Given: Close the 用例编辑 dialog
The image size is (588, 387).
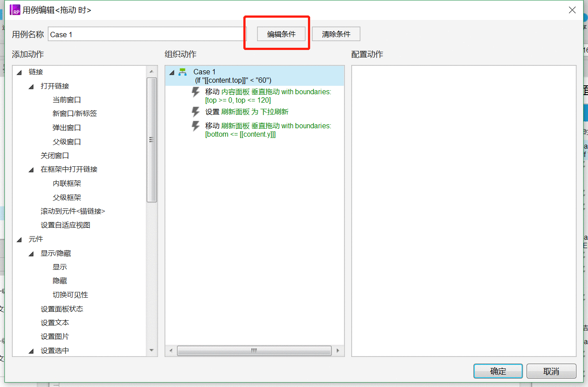Looking at the screenshot, I should click(572, 10).
